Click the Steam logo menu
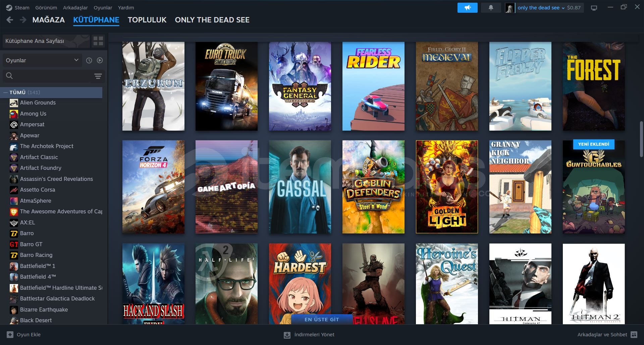644x345 pixels. [9, 8]
